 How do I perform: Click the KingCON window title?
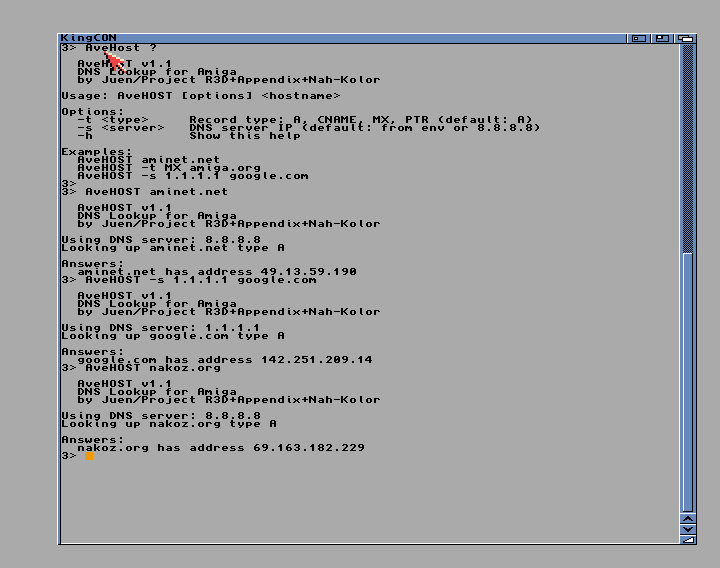click(x=88, y=38)
